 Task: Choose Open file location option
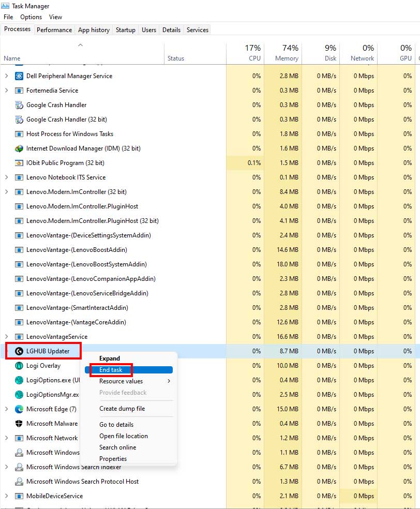point(123,436)
